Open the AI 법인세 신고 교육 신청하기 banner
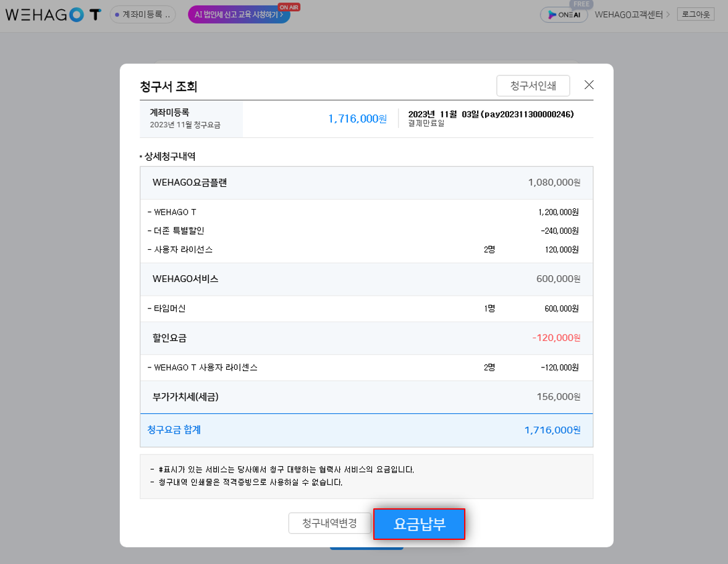Screen dimensions: 728x564 point(239,14)
